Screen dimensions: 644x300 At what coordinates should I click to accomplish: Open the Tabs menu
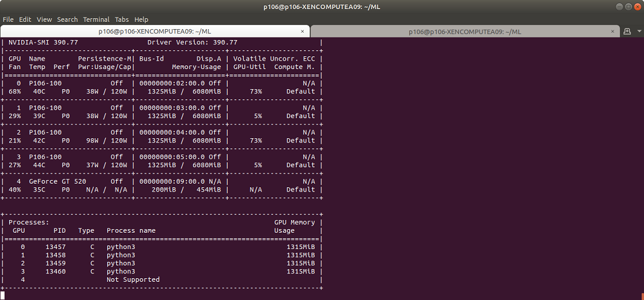(122, 19)
